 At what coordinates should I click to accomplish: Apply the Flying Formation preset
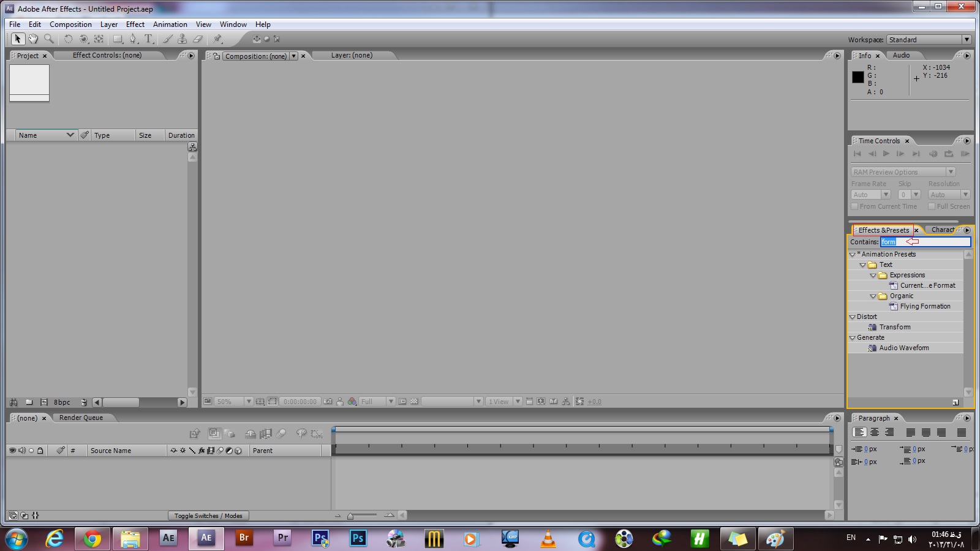click(925, 306)
